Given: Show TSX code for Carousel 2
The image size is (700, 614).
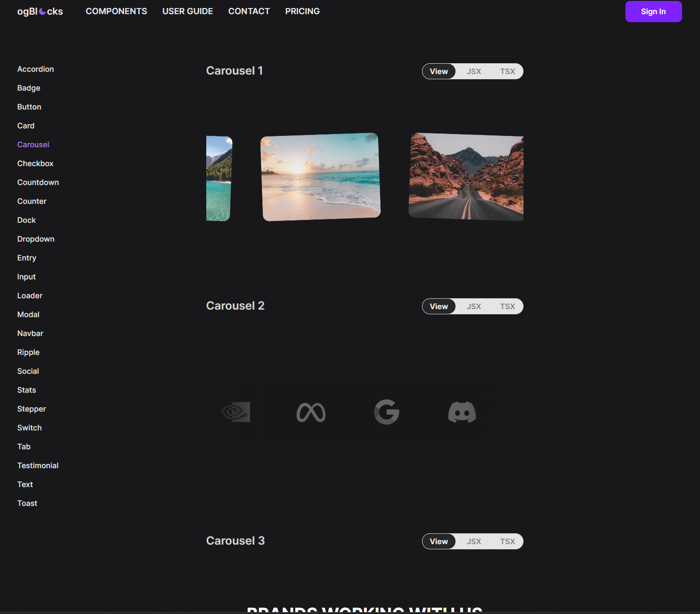Looking at the screenshot, I should (x=508, y=306).
